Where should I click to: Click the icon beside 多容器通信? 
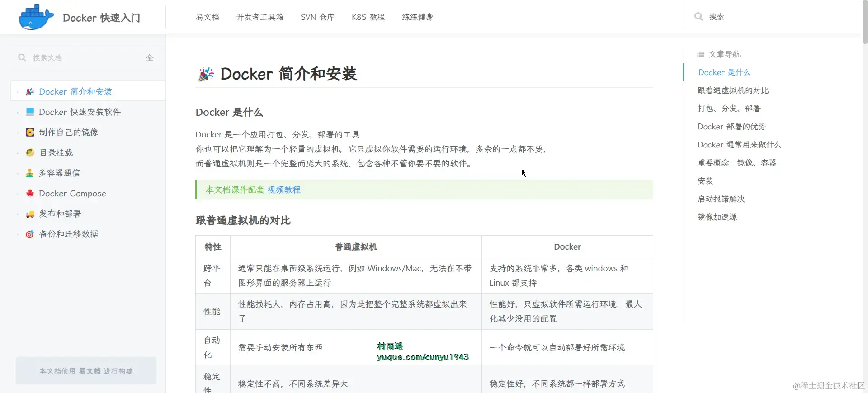click(30, 173)
